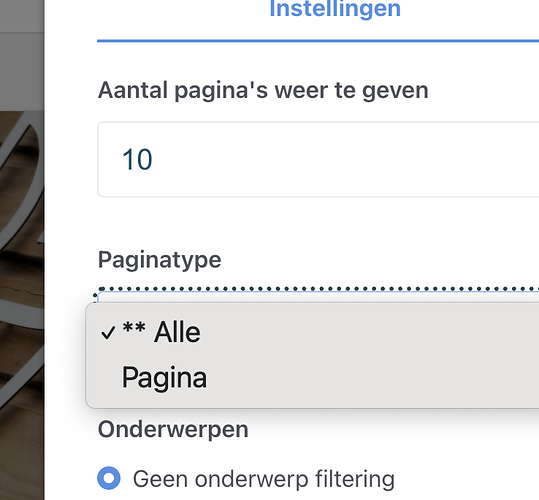Click the empty area right of 10
Image resolution: width=539 pixels, height=500 pixels.
click(x=344, y=159)
